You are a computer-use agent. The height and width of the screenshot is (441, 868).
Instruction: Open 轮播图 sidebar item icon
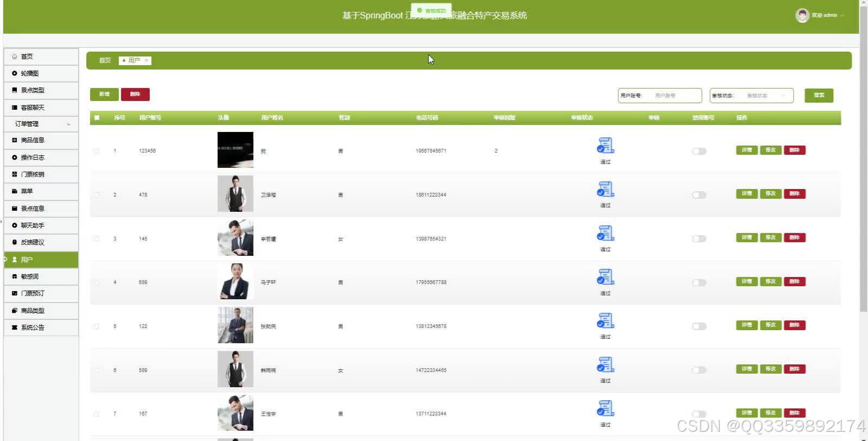(x=15, y=73)
